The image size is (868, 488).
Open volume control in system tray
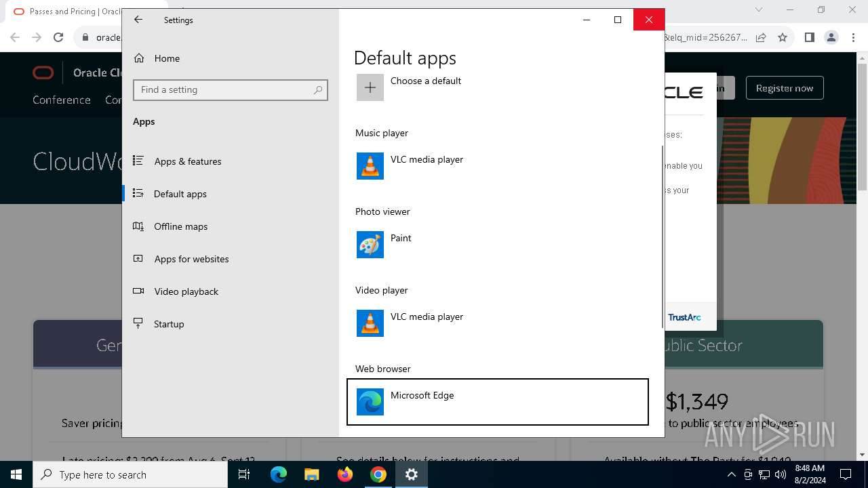(x=781, y=474)
